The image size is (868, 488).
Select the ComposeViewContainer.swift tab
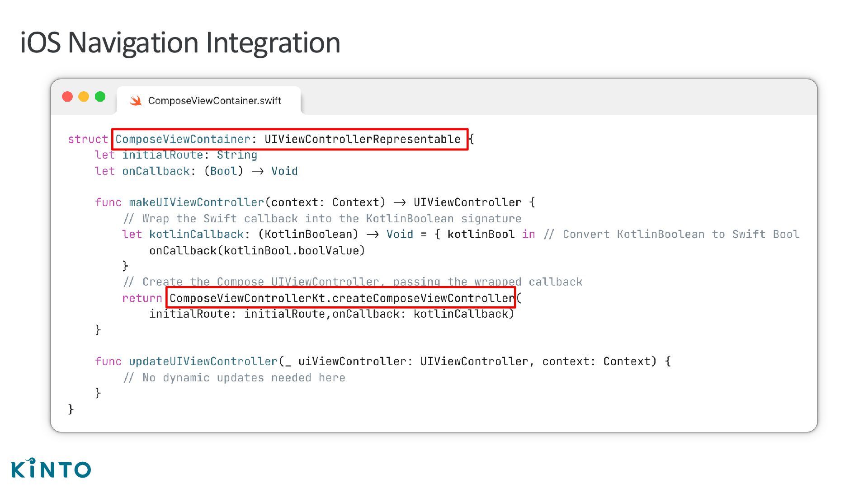214,101
